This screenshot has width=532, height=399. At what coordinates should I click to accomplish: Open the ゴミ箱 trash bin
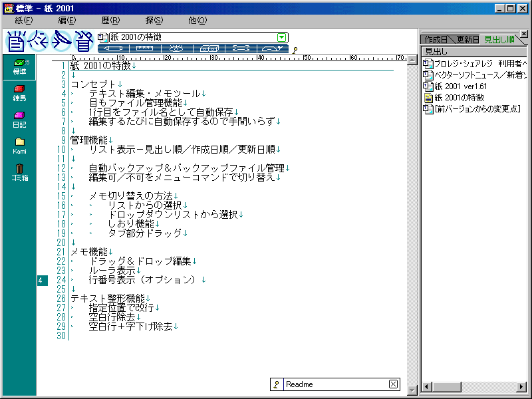[19, 172]
